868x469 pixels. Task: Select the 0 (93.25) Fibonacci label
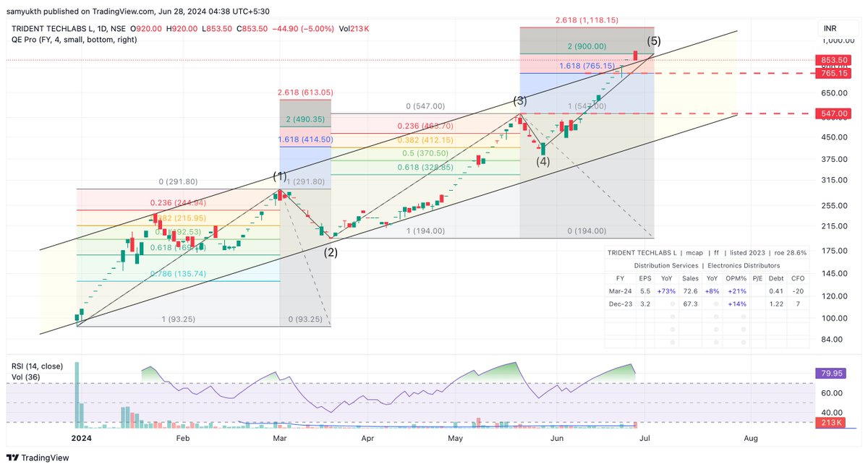306,319
